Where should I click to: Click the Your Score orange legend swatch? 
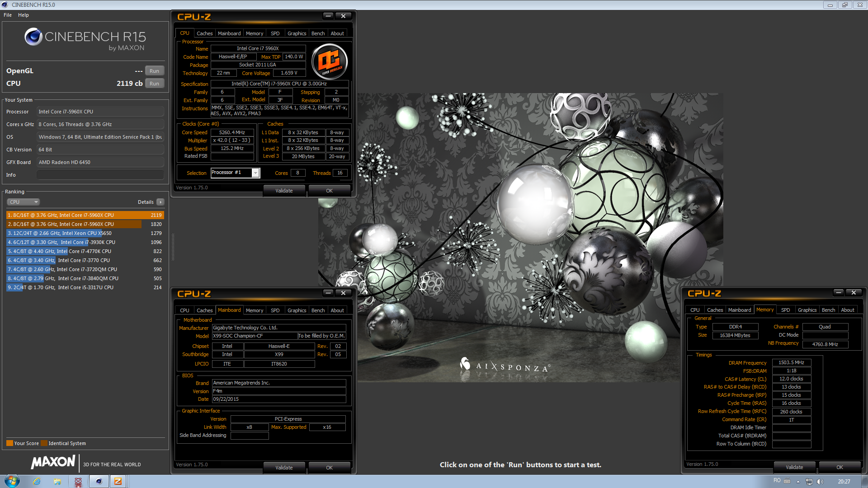pos(9,443)
